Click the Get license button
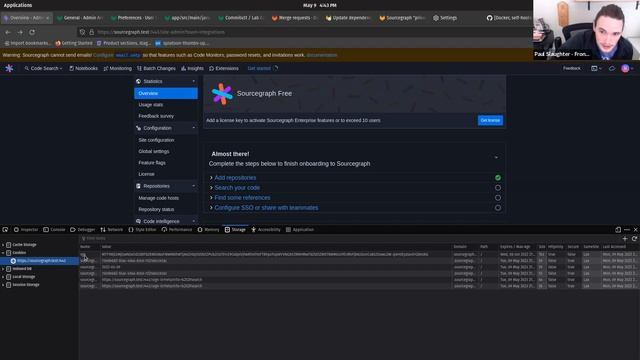The image size is (640, 360). pos(490,120)
